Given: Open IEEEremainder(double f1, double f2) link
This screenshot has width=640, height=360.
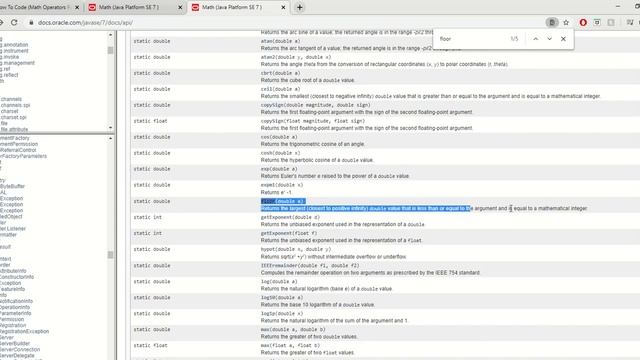Looking at the screenshot, I should tap(310, 265).
